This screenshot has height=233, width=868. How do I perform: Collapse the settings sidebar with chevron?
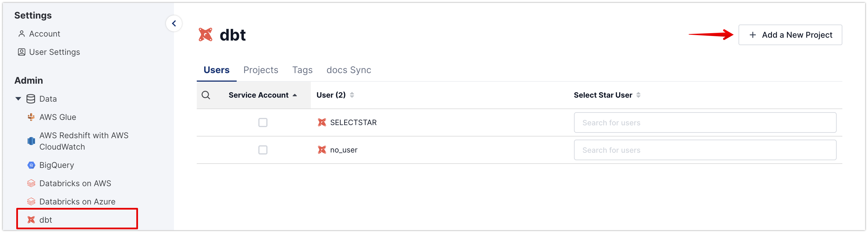coord(174,23)
